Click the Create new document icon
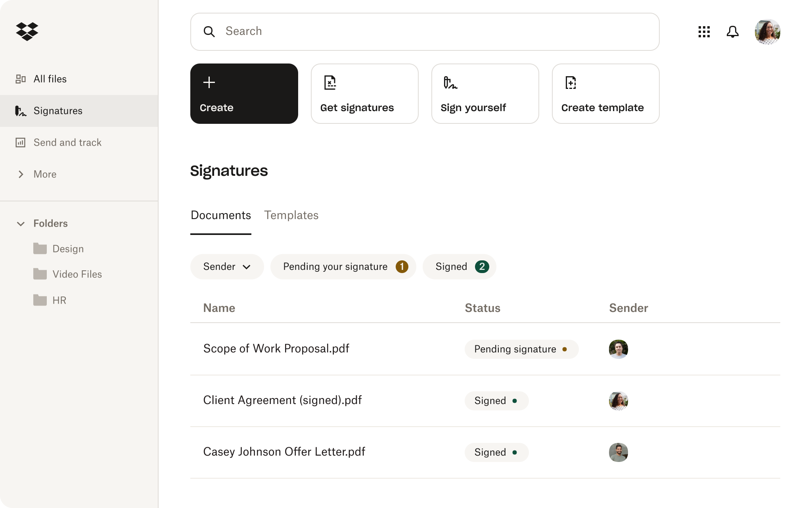 click(x=209, y=83)
